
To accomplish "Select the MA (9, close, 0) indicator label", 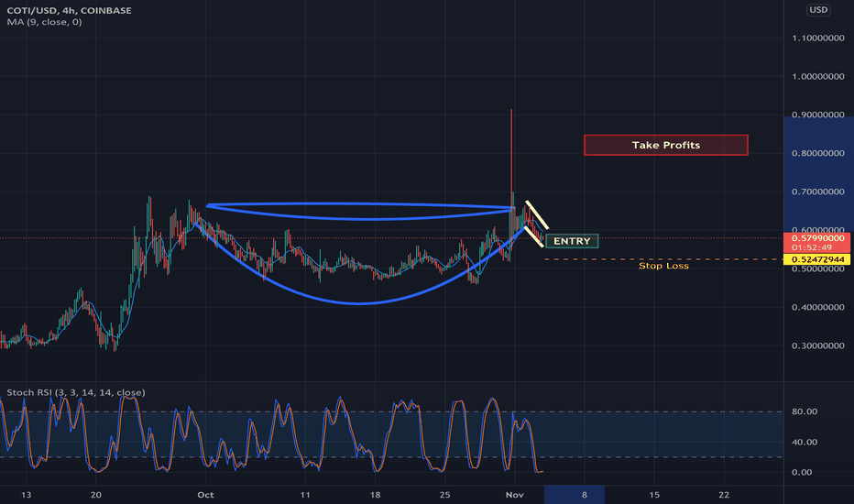I will 45,22.
